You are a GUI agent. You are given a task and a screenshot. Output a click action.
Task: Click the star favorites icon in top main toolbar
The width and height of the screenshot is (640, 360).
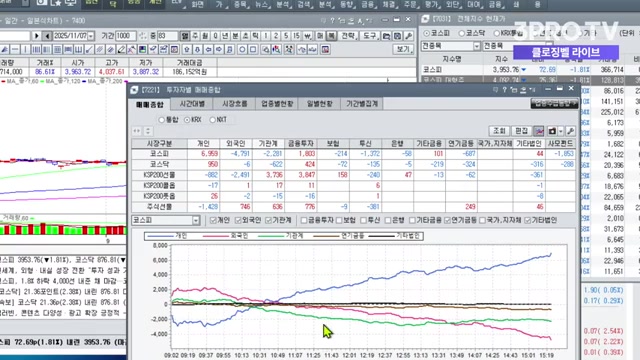[x=56, y=4]
